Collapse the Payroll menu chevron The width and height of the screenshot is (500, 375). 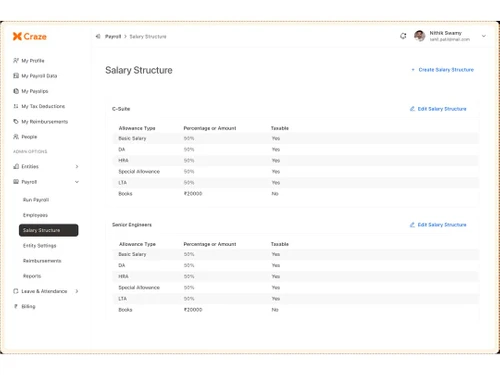pyautogui.click(x=77, y=182)
